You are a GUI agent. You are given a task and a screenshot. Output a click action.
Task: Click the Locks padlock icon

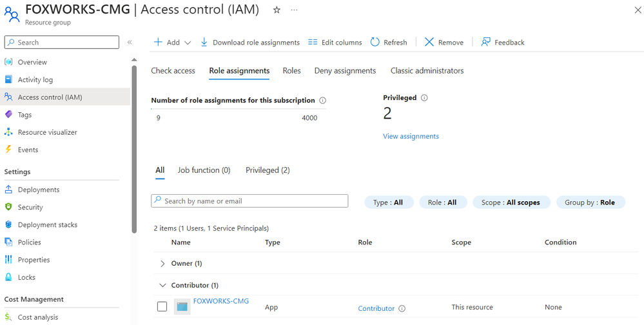pos(8,277)
